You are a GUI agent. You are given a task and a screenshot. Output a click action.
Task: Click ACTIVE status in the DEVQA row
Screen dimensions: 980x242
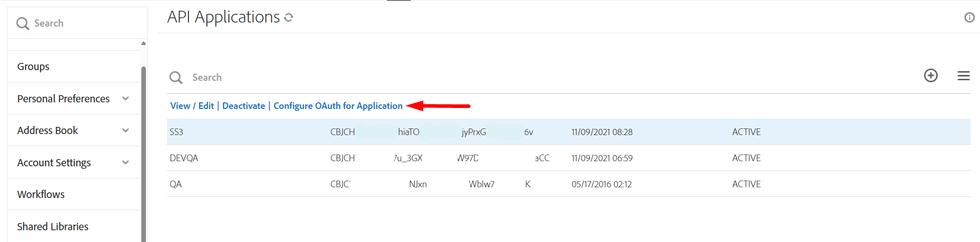[746, 158]
